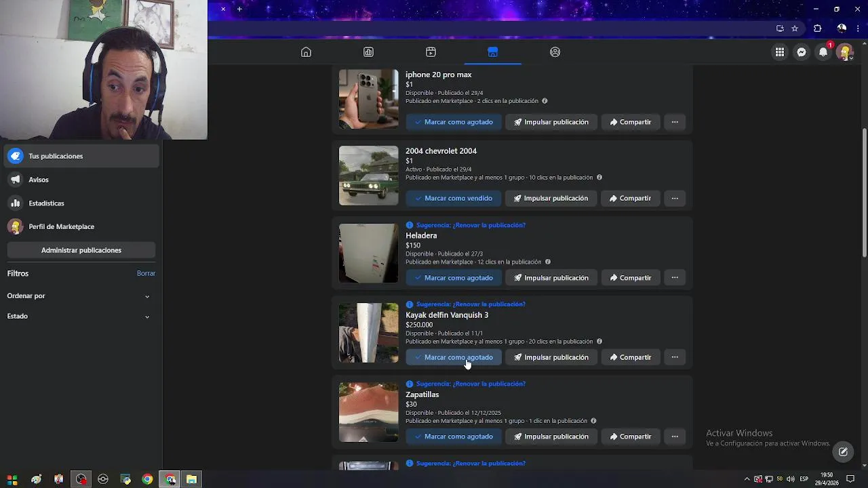
Task: Share the 2004 chevrolet listing
Action: (631, 199)
